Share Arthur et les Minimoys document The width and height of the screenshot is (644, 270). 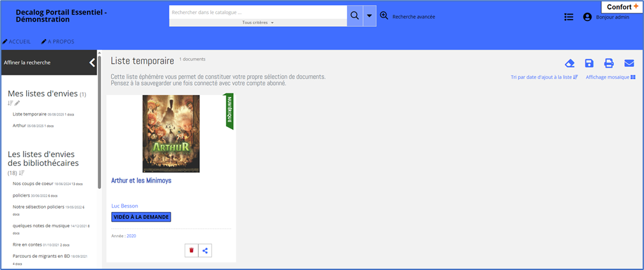tap(205, 250)
